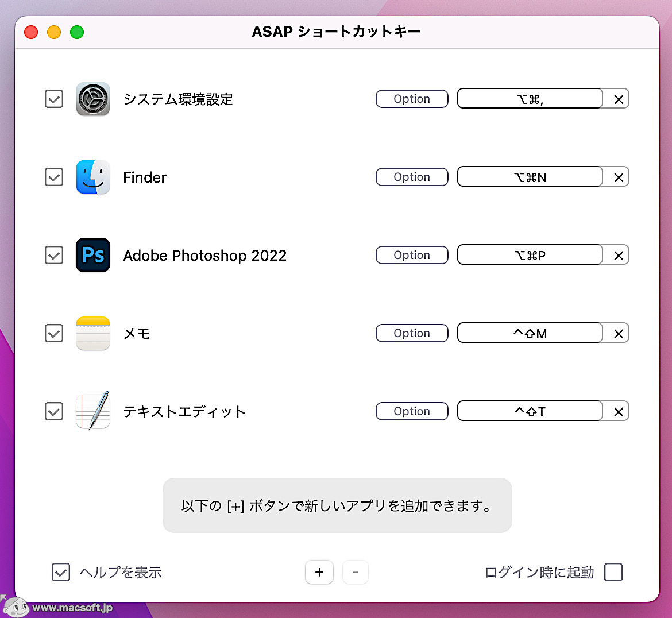
Task: Remove the メモ shortcut using the X button
Action: click(x=619, y=333)
